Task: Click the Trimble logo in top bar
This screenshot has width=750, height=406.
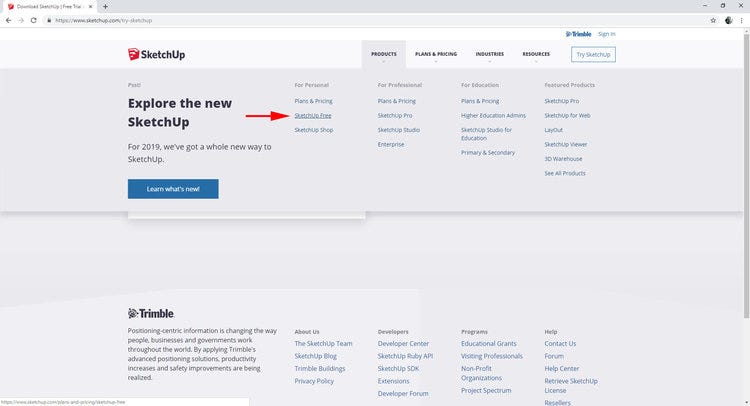Action: [578, 34]
